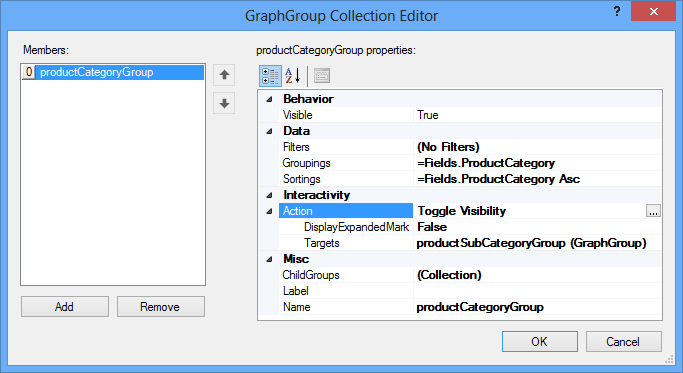Collapse the Data category
The image size is (683, 373).
269,131
